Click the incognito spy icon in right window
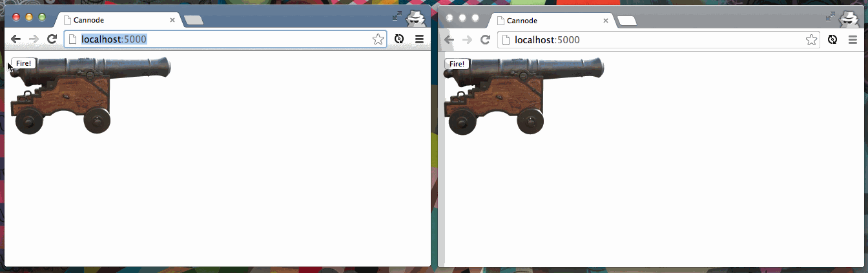This screenshot has height=273, width=868. pyautogui.click(x=849, y=19)
